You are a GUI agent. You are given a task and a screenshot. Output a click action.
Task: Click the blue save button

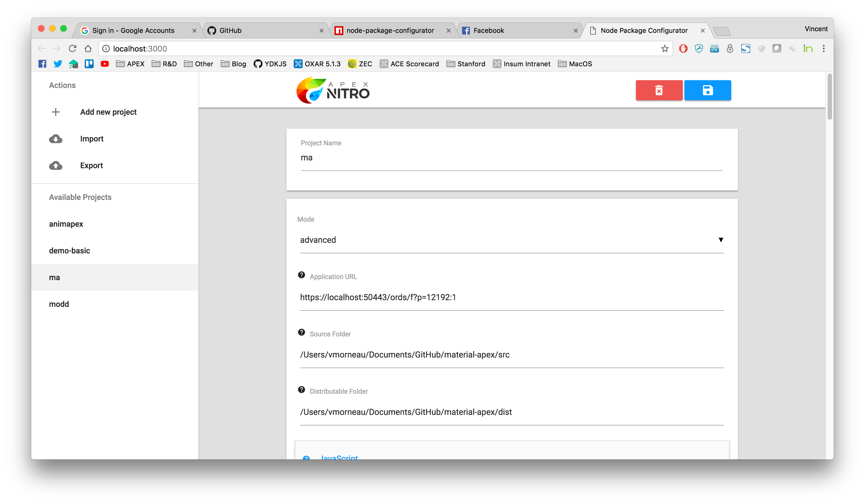point(708,90)
